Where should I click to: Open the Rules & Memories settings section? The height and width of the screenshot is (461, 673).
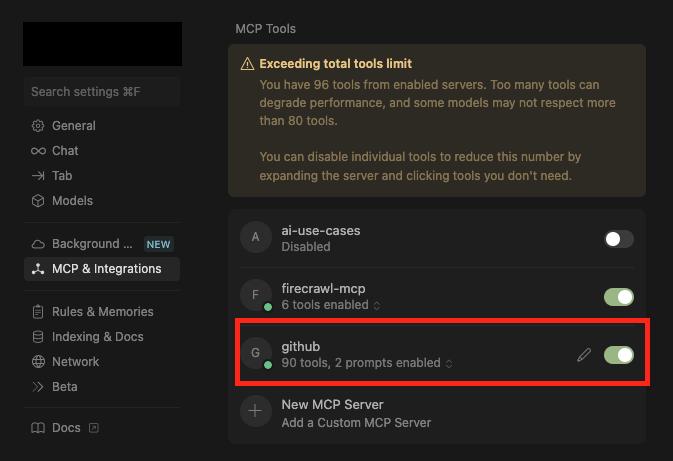pyautogui.click(x=102, y=312)
